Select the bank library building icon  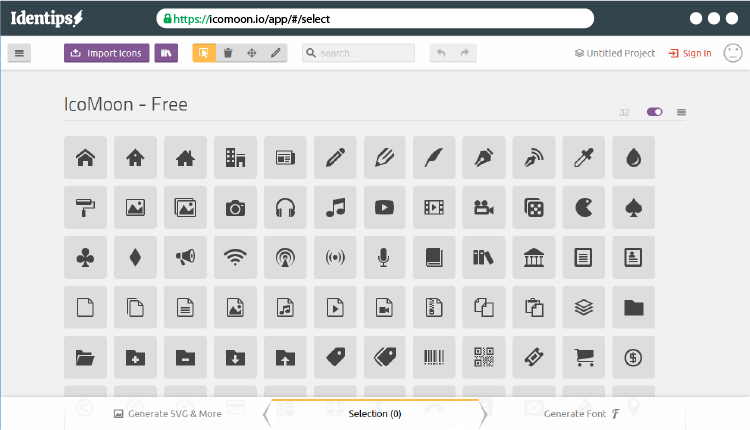[x=534, y=257]
